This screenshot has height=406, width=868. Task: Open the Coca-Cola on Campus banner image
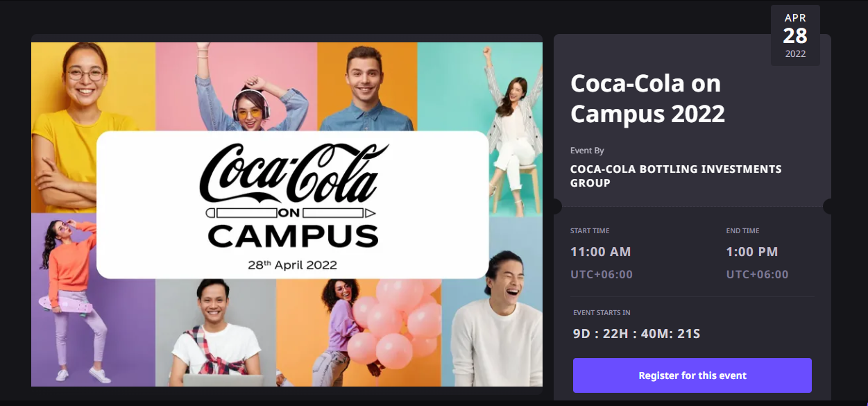pos(287,214)
